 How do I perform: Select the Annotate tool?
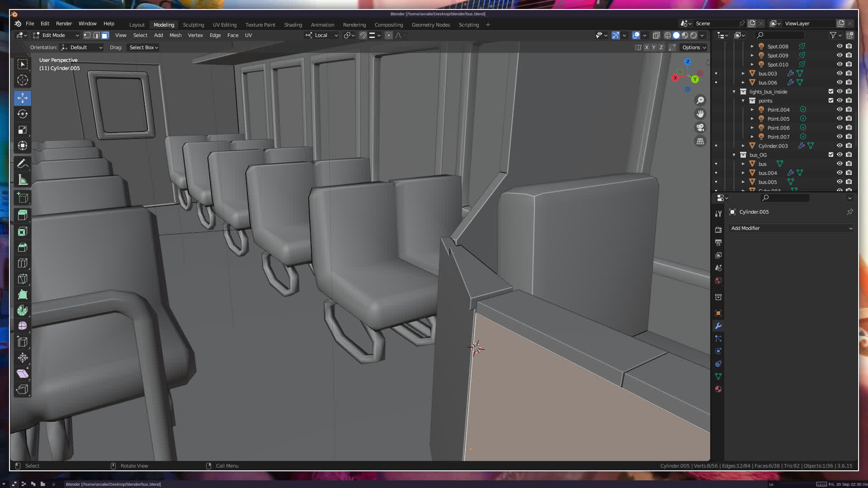[x=23, y=164]
